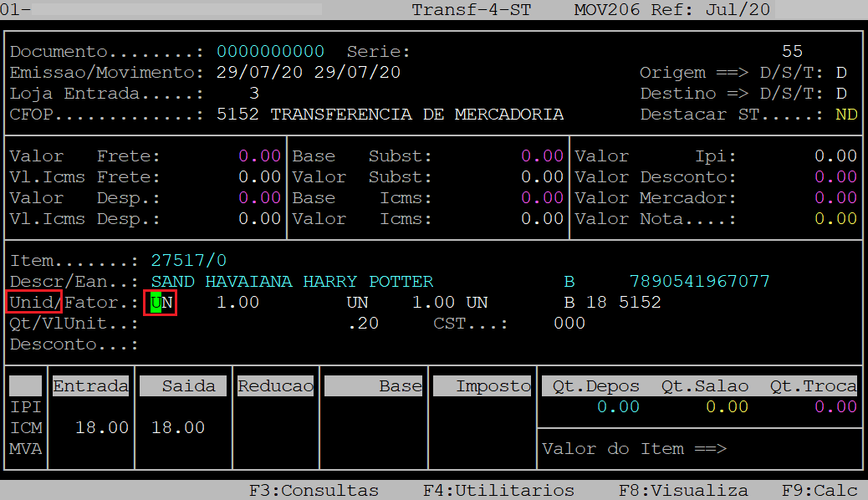This screenshot has width=868, height=500.
Task: Click the Item code 27517/0
Action: (x=189, y=261)
